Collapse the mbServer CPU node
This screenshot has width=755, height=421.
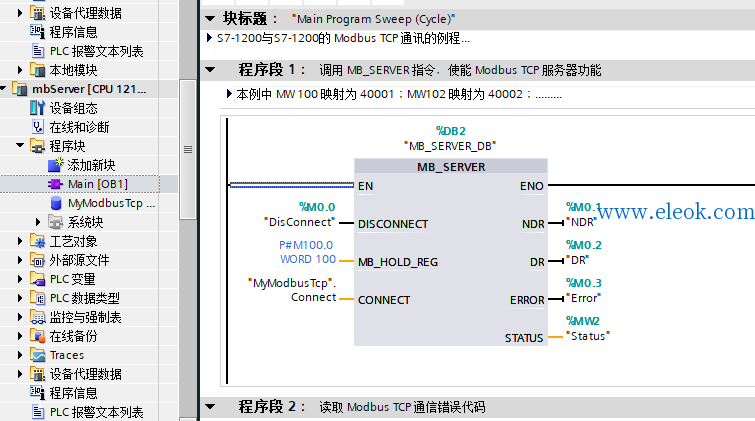(3, 89)
